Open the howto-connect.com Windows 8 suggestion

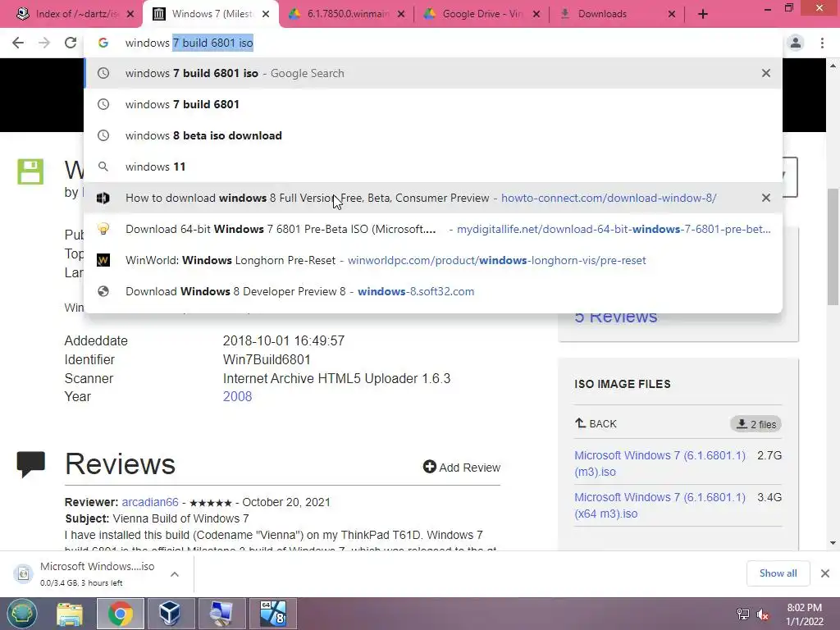[433, 198]
